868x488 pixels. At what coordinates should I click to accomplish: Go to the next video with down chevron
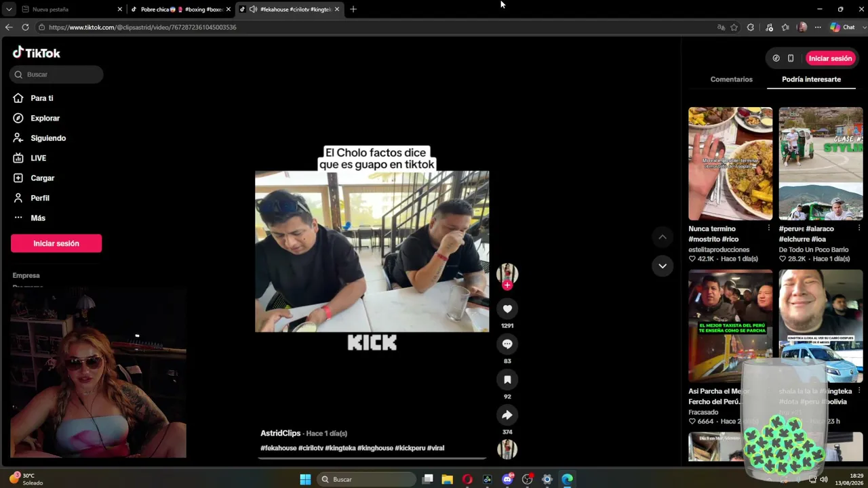[663, 266]
